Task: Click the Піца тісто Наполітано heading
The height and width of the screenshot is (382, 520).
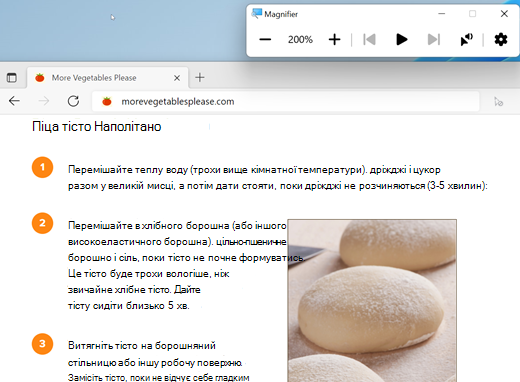Action: [x=97, y=127]
